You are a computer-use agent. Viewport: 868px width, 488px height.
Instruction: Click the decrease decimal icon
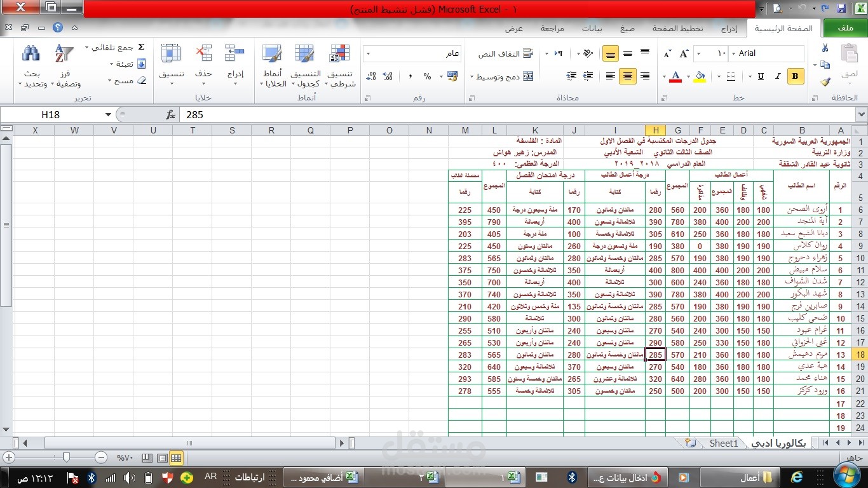click(372, 76)
